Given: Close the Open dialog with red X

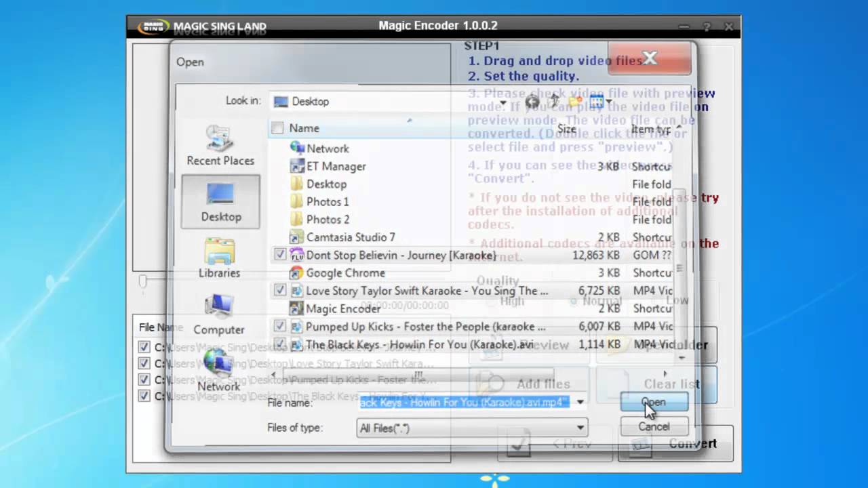Looking at the screenshot, I should (650, 58).
